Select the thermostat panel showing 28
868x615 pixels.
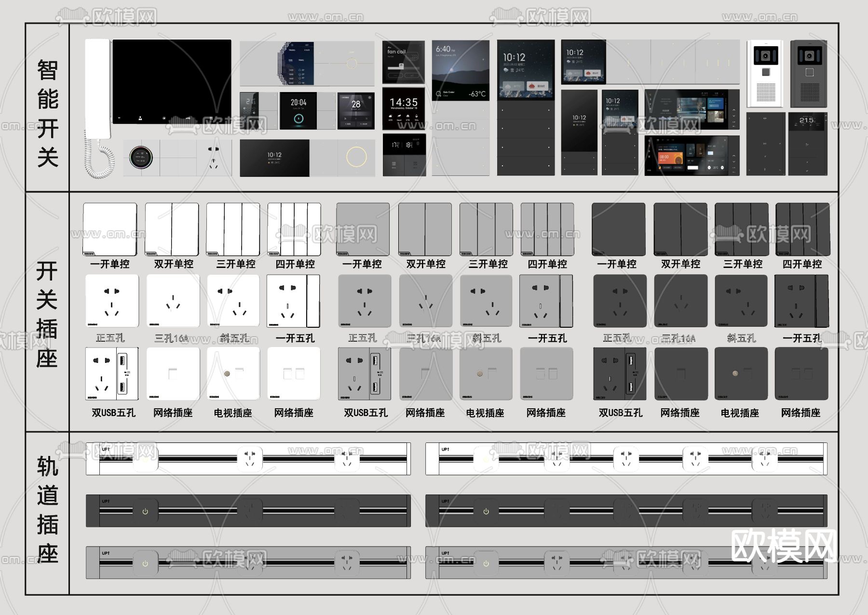tap(356, 111)
